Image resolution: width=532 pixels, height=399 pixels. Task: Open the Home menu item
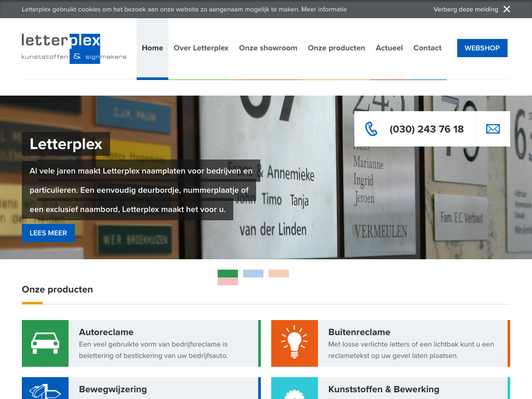pyautogui.click(x=152, y=48)
